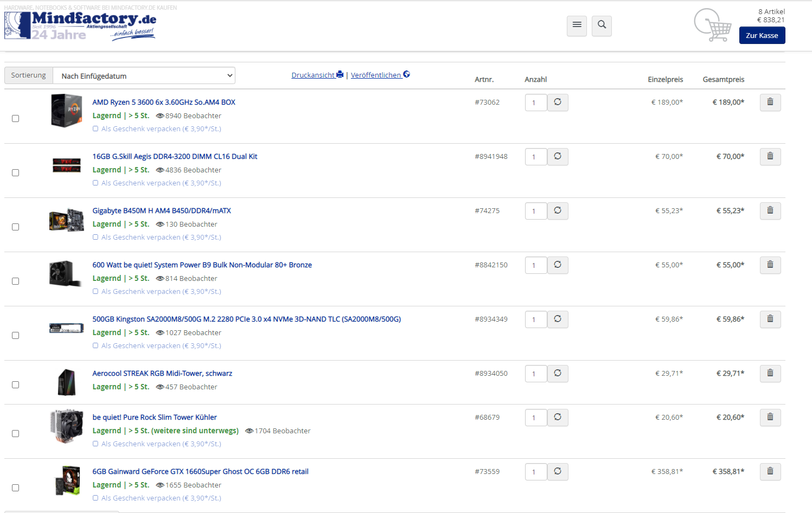Delete Gigabyte B450M H from cart
The width and height of the screenshot is (812, 513).
(770, 210)
